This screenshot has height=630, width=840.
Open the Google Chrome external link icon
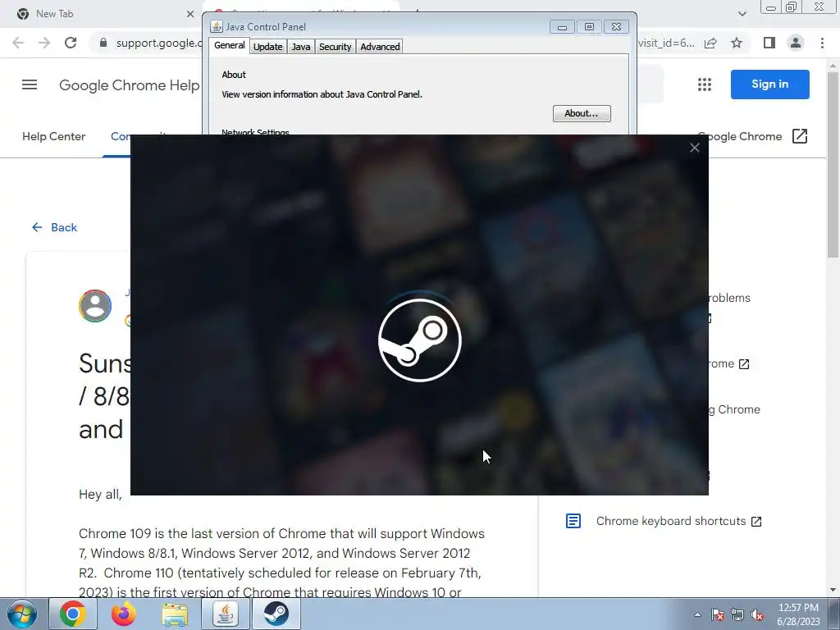(x=799, y=136)
